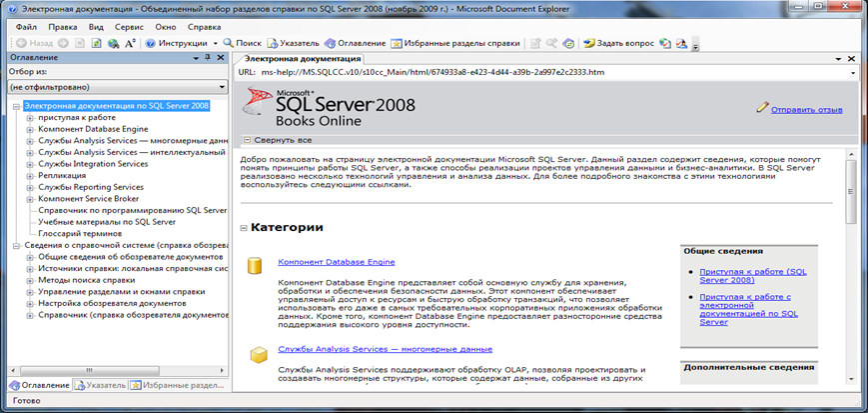The width and height of the screenshot is (868, 413).
Task: Click the Поиск (Search) toolbar button
Action: pyautogui.click(x=243, y=43)
